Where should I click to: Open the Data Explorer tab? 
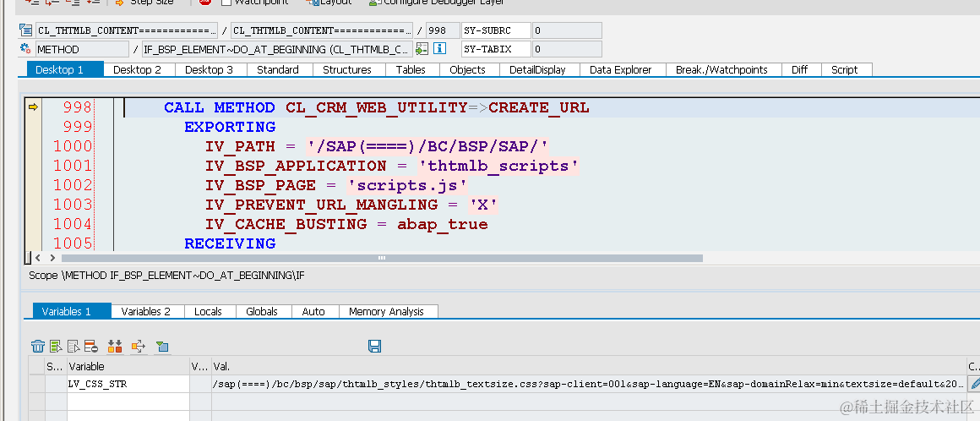pos(621,69)
